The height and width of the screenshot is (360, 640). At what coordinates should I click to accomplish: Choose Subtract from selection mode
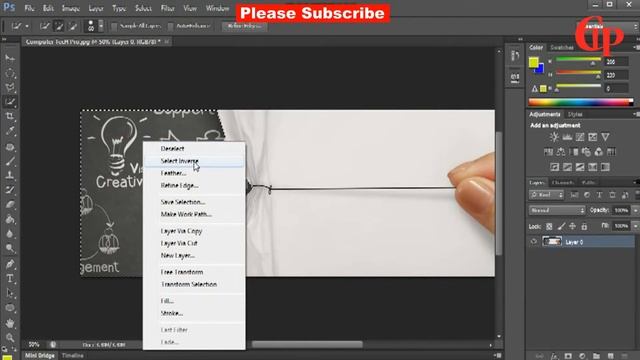tap(73, 27)
